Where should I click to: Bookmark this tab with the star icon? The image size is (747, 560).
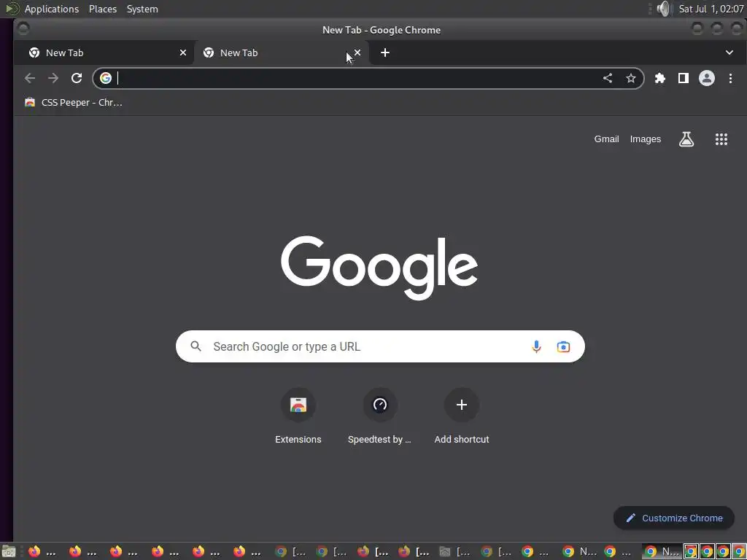631,78
